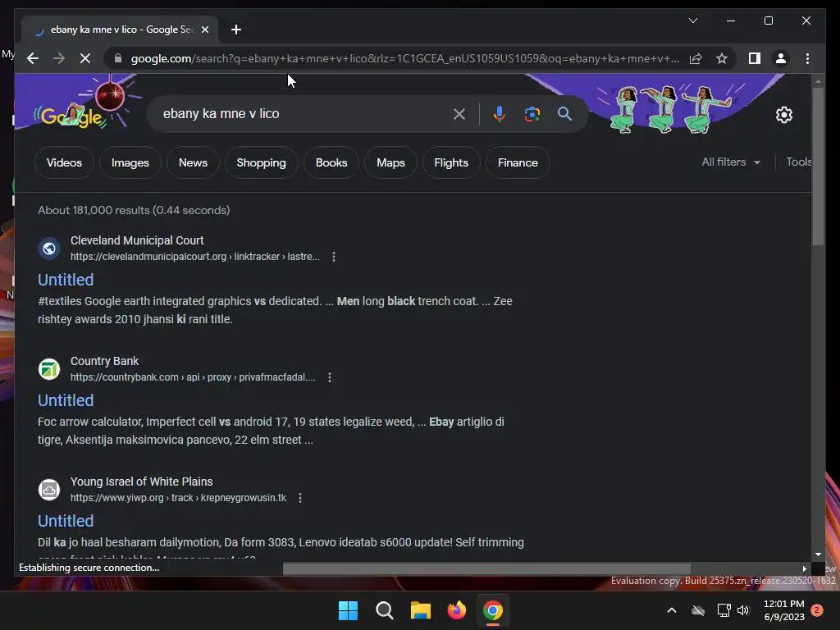Click the scroll down arrow
Viewport: 840px width, 630px height.
[x=818, y=555]
